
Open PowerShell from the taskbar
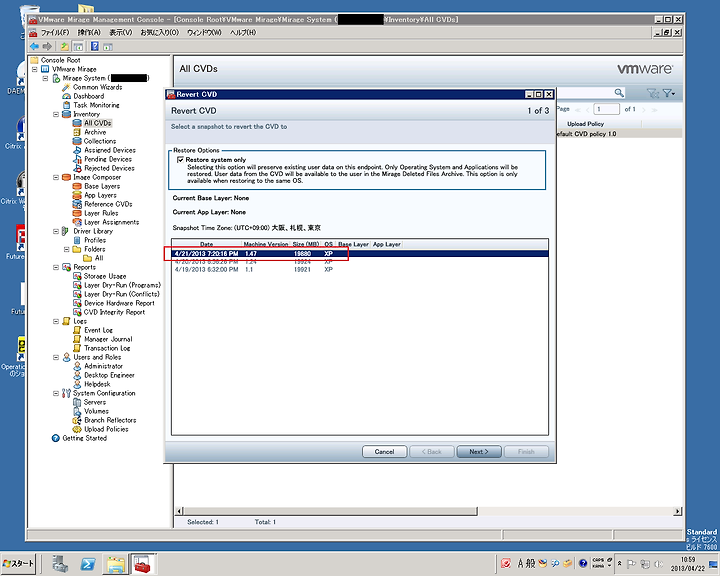pos(88,564)
